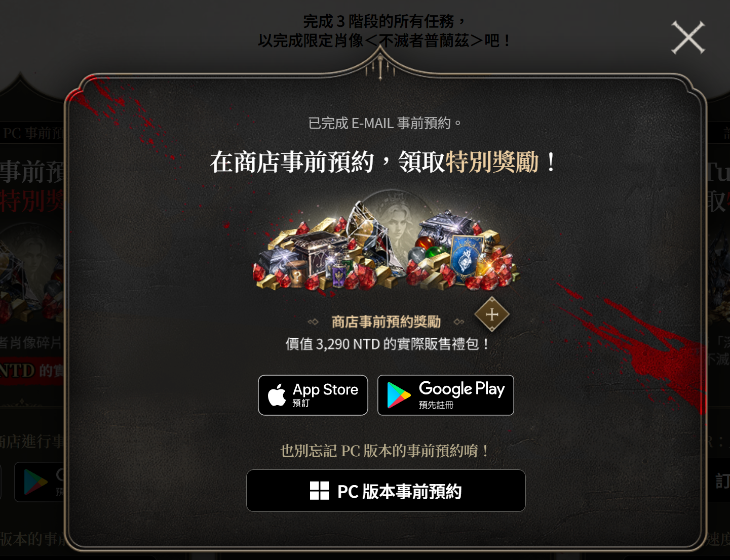Click the 商店事前預約獎勵 heading label
Screen dimensions: 730x560
point(386,322)
